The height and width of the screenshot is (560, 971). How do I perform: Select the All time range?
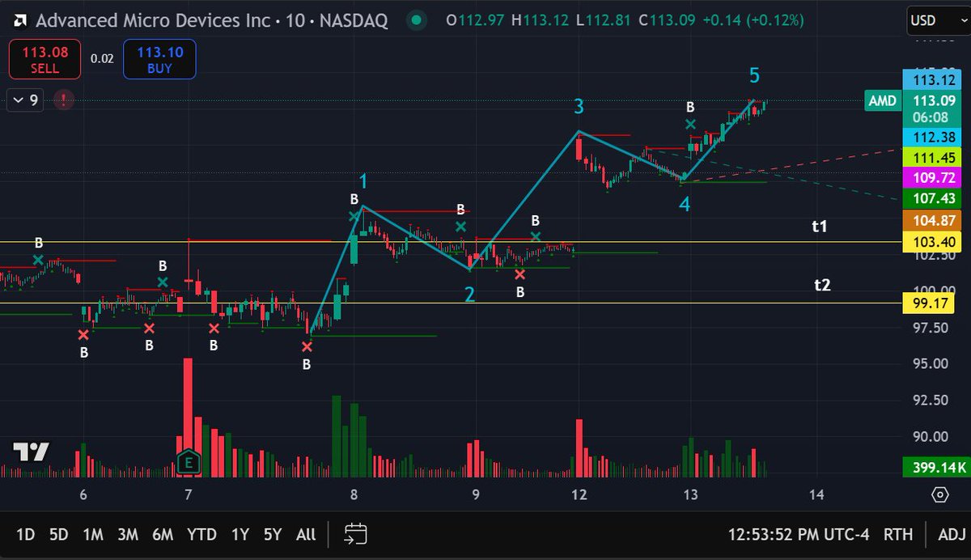[306, 534]
